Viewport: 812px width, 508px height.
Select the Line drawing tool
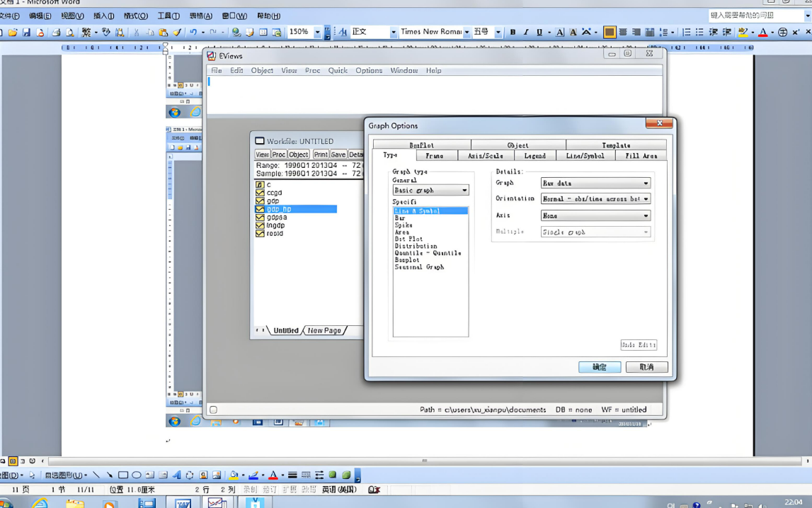(96, 475)
